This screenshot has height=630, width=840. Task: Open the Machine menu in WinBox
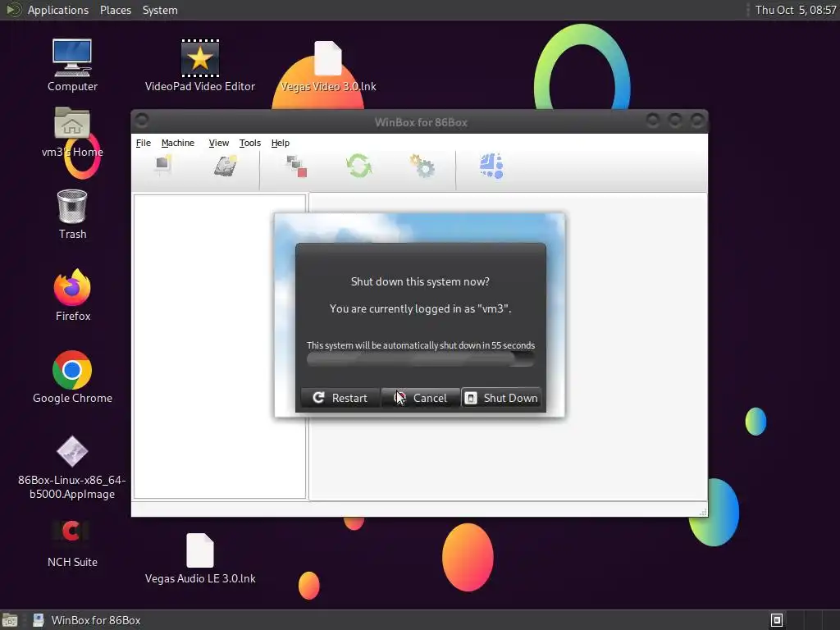(178, 143)
